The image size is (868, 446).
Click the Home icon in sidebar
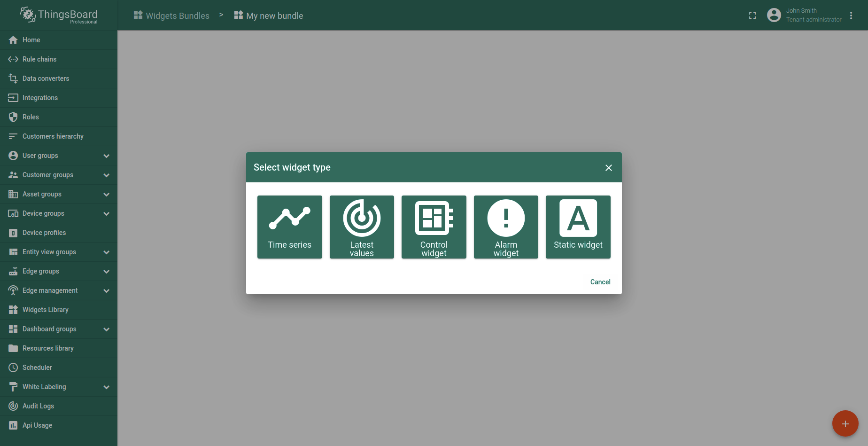point(13,40)
